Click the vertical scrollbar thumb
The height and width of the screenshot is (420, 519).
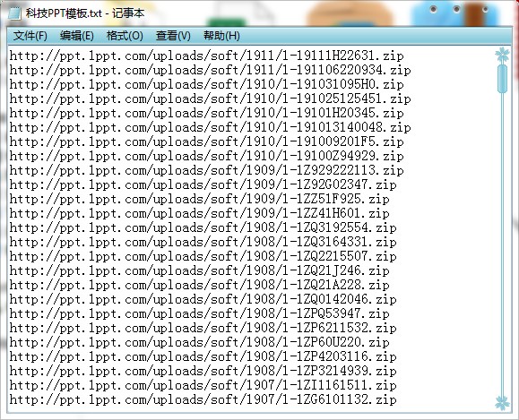[503, 79]
